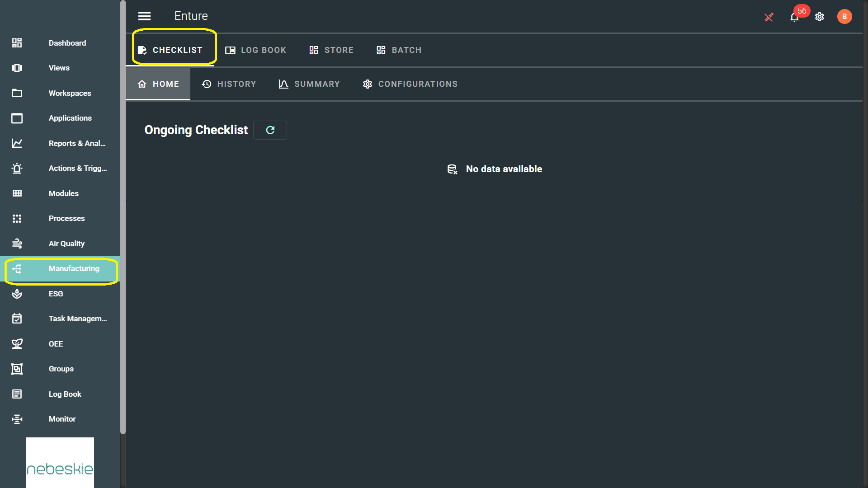Switch to the Log Book tab
The height and width of the screenshot is (488, 868).
256,50
